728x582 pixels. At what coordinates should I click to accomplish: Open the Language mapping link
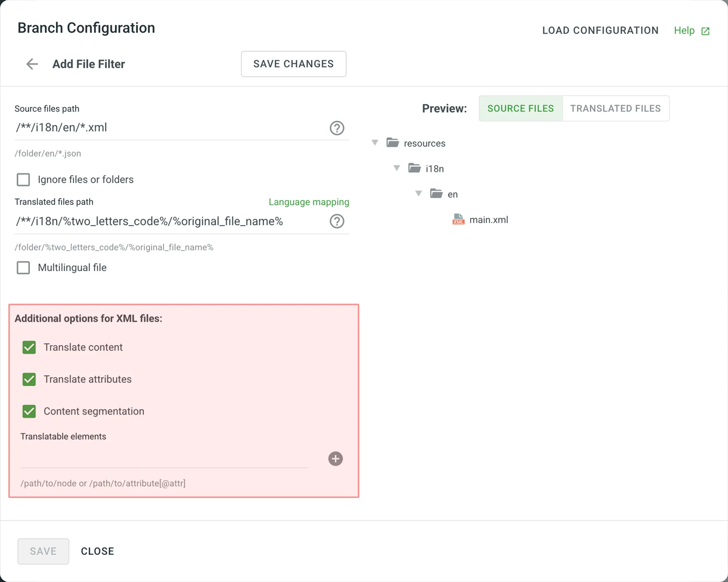[x=309, y=202]
